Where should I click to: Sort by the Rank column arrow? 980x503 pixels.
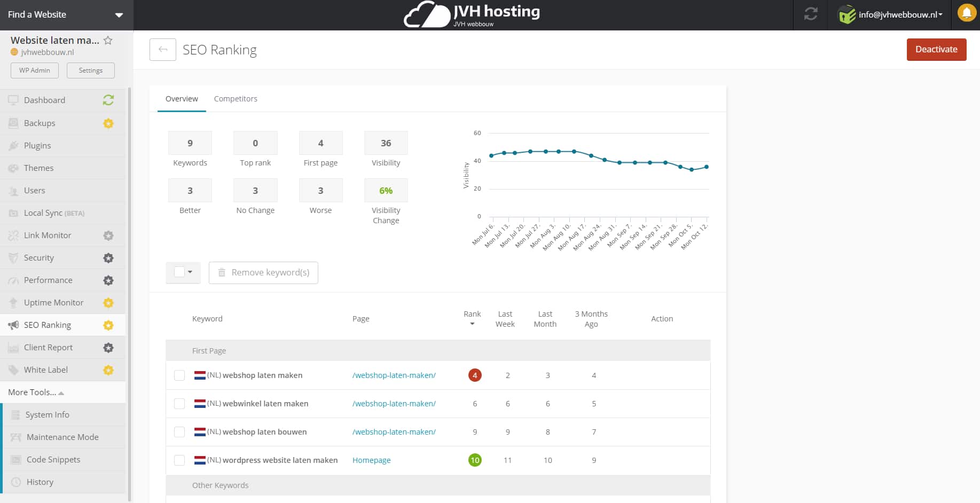pyautogui.click(x=472, y=324)
